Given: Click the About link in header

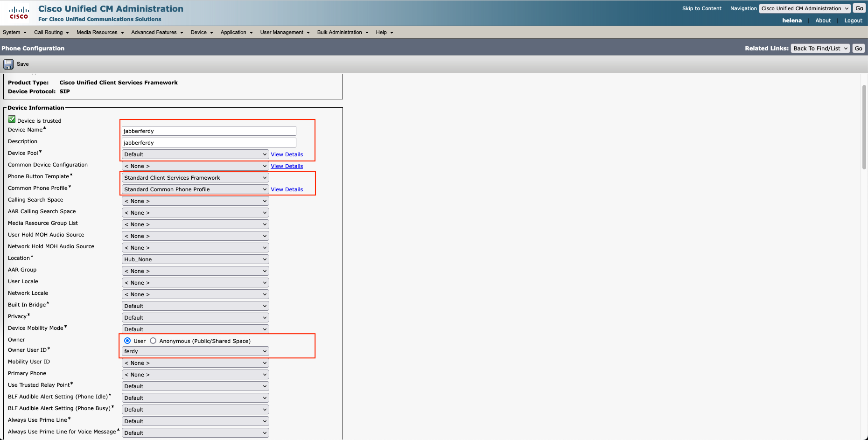Looking at the screenshot, I should coord(823,21).
